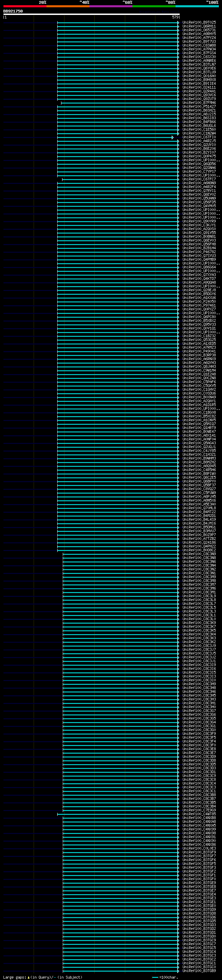Select hit label UniRef100_Q0P475

coord(199,156)
